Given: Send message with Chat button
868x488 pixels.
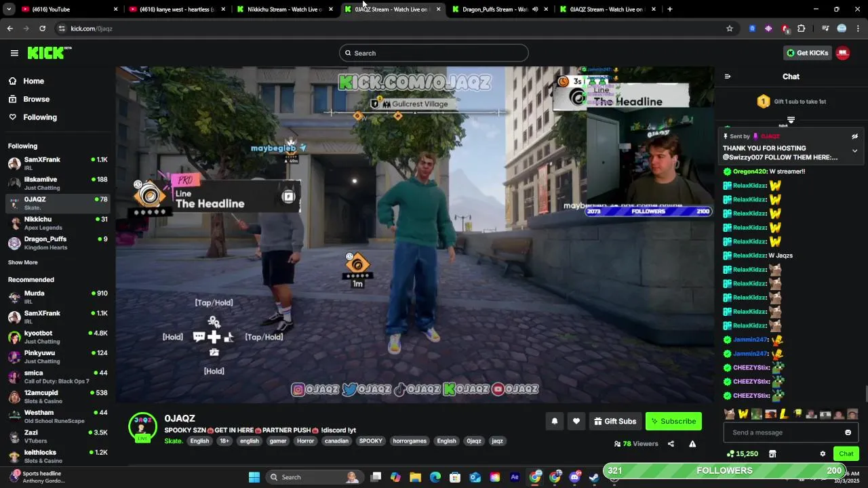Looking at the screenshot, I should click(846, 454).
